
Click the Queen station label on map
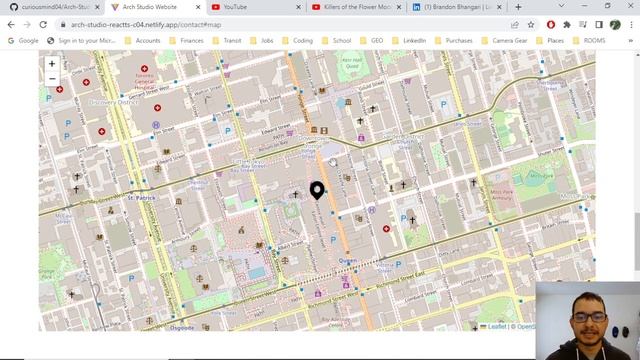point(347,260)
